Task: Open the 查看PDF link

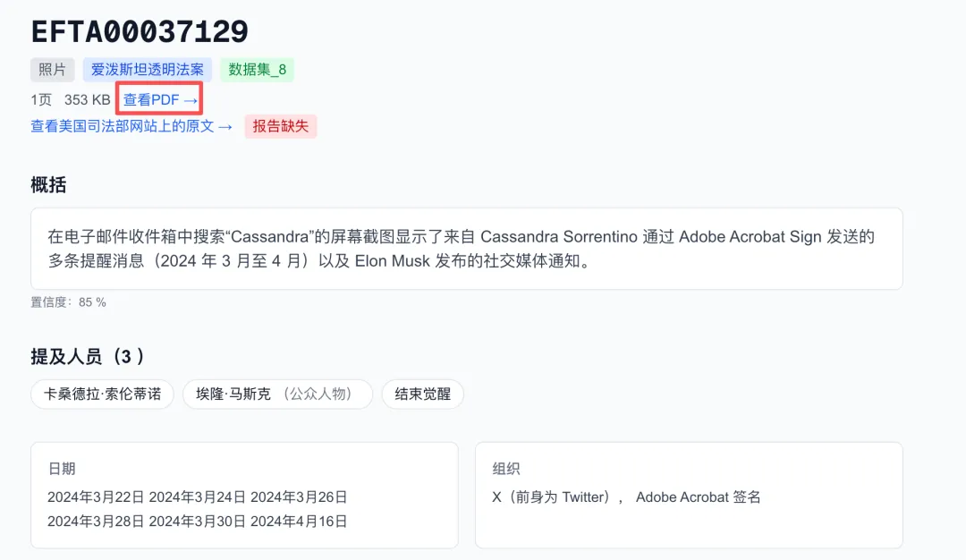Action: click(x=160, y=99)
